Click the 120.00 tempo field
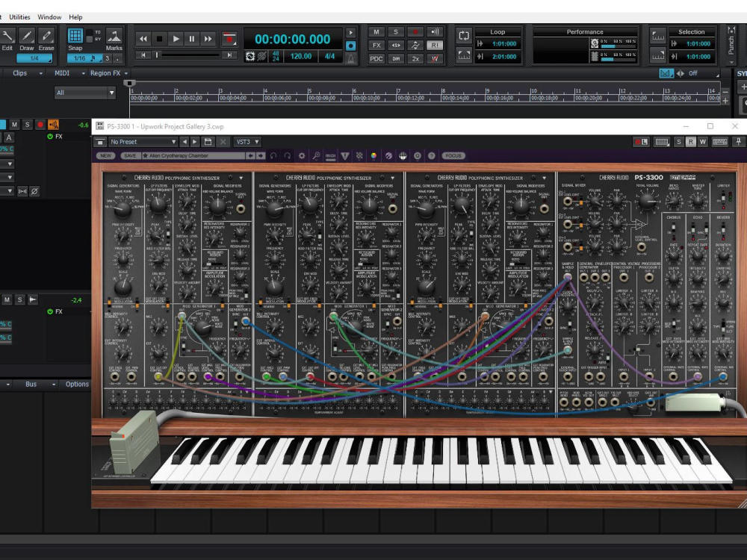This screenshot has height=560, width=747. pyautogui.click(x=301, y=56)
